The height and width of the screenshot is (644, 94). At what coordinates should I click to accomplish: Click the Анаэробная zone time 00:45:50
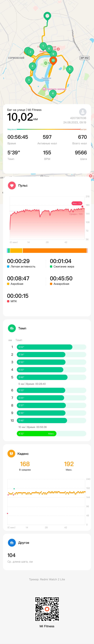point(61,278)
